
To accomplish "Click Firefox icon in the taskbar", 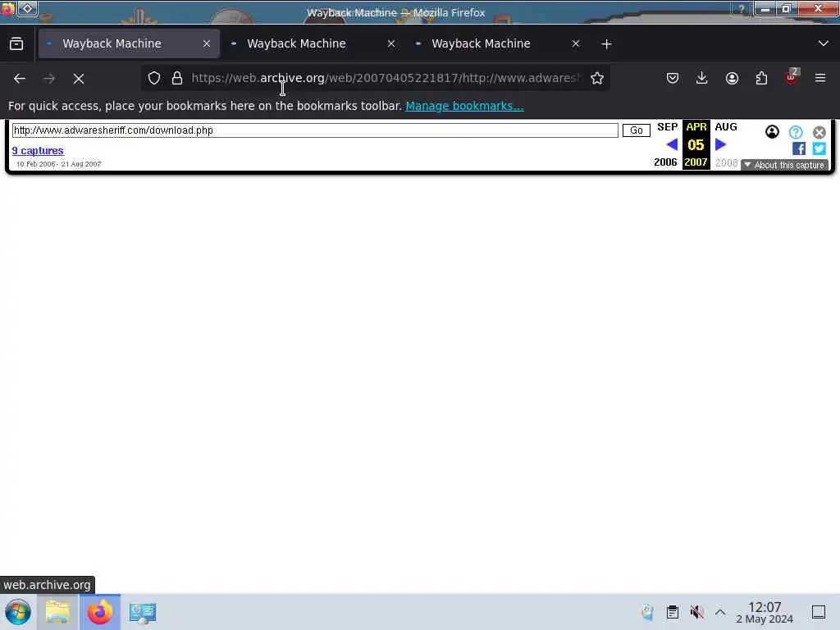I will click(100, 612).
